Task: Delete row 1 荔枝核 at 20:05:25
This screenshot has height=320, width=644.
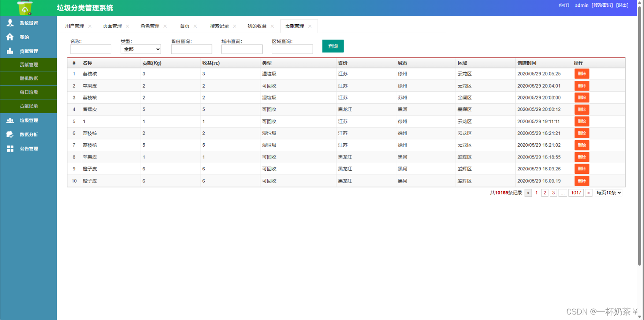Action: [582, 74]
